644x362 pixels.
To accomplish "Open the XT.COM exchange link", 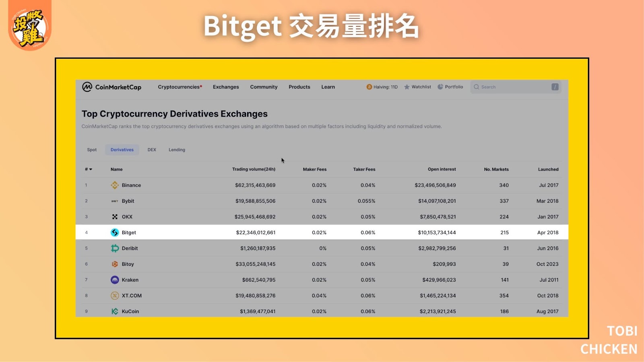I will 132,296.
